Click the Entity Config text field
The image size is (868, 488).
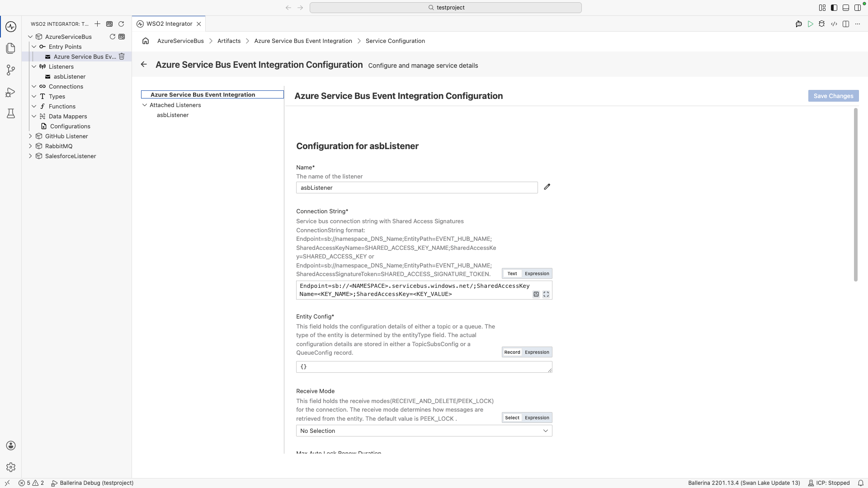coord(424,367)
